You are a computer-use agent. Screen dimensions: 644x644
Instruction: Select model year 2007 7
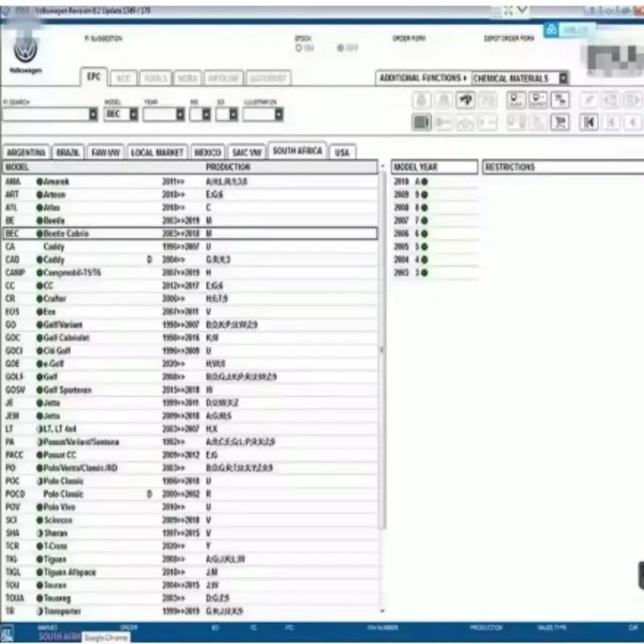435,221
